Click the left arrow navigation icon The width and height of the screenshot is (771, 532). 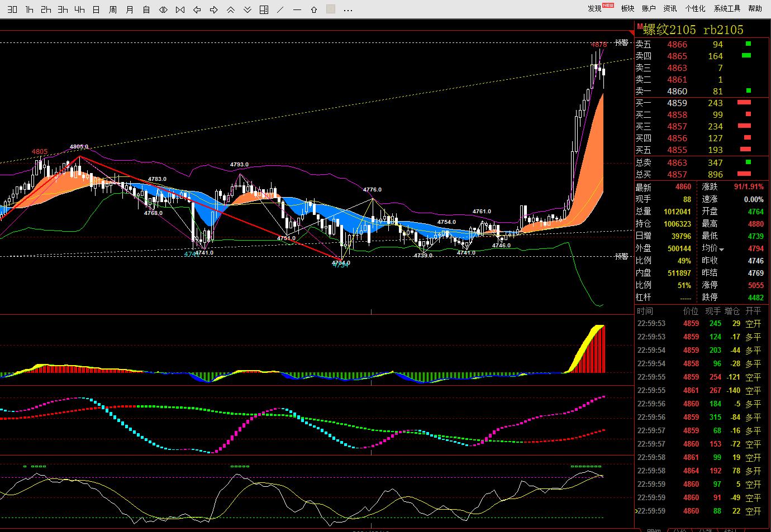click(197, 9)
